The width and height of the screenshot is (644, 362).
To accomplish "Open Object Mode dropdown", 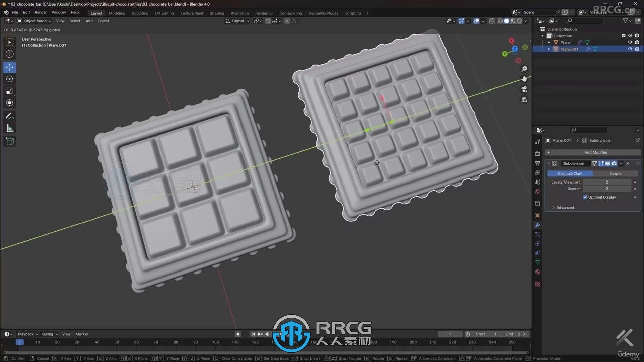I will [34, 21].
